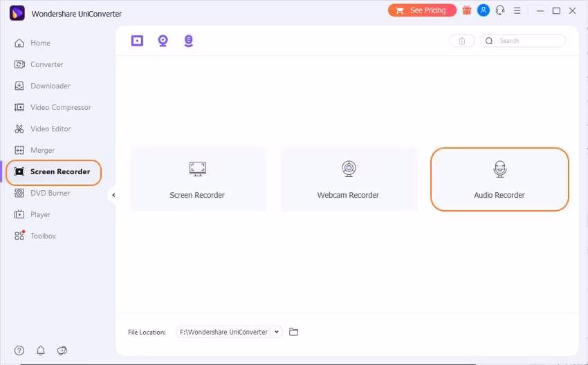Expand the File Location dropdown arrow

(277, 332)
